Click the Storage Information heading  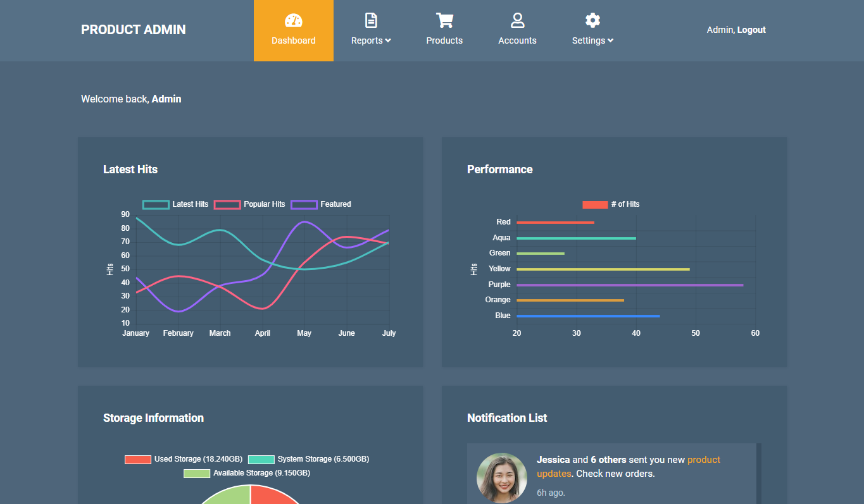153,418
